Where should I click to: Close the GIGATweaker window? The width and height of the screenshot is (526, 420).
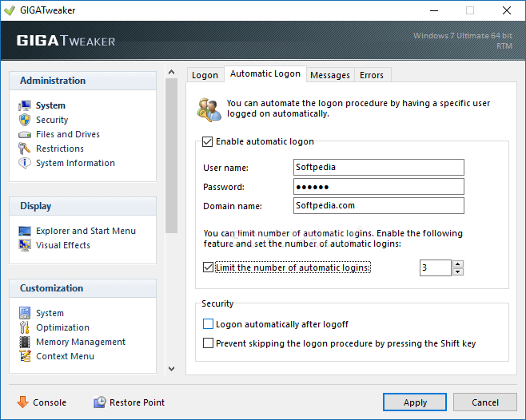pyautogui.click(x=507, y=10)
